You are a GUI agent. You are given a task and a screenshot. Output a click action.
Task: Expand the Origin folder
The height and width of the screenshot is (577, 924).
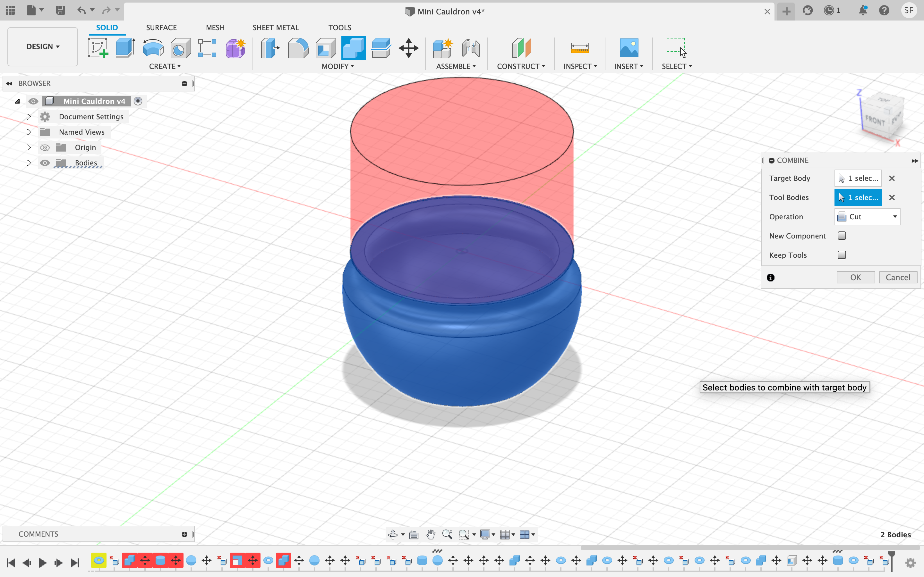29,147
